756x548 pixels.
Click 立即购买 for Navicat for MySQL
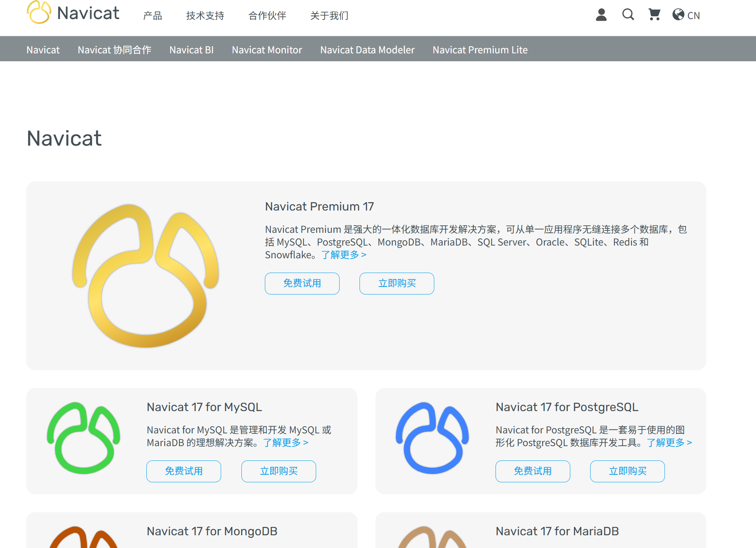pos(279,471)
